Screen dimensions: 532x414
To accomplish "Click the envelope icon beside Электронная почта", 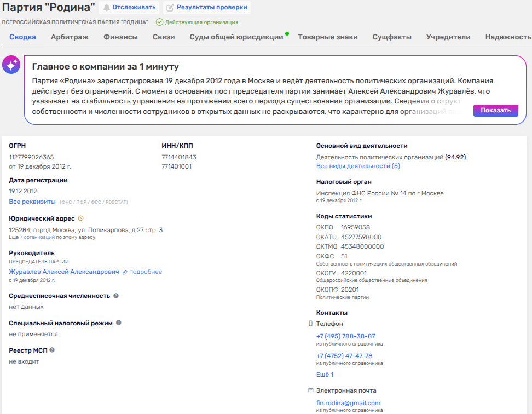I will 310,390.
